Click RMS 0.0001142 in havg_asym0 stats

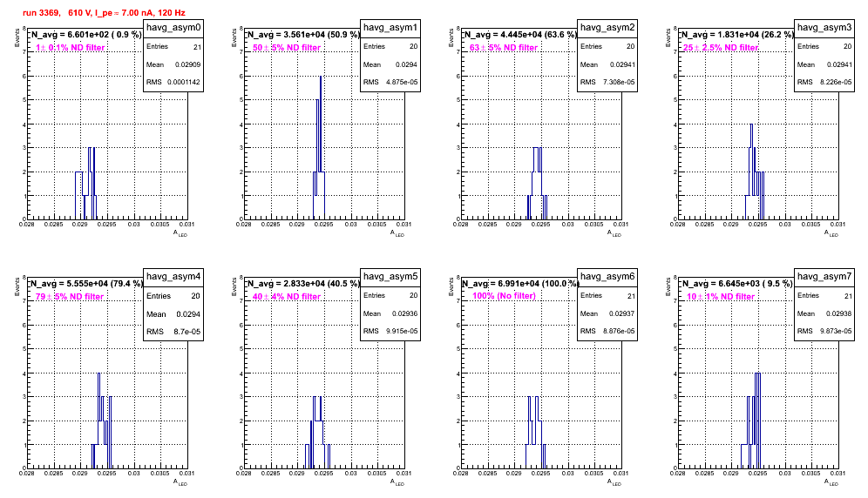[173, 82]
